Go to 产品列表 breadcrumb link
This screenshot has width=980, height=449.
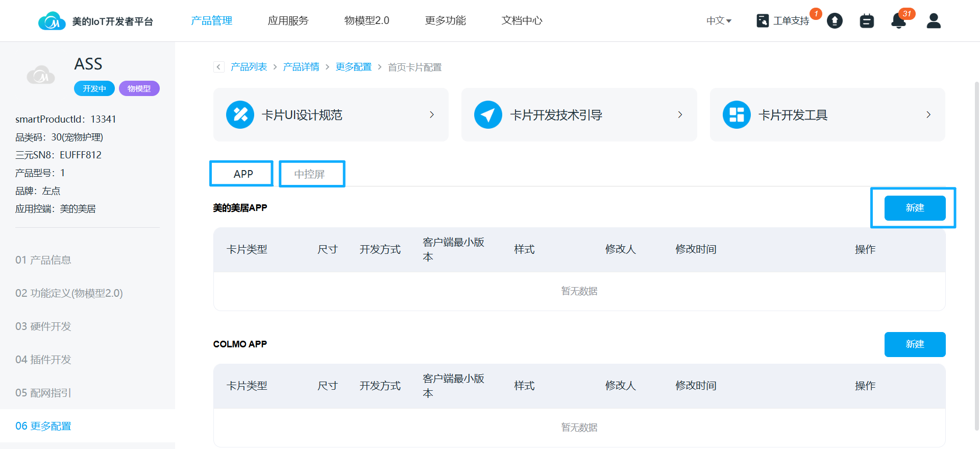[x=249, y=67]
